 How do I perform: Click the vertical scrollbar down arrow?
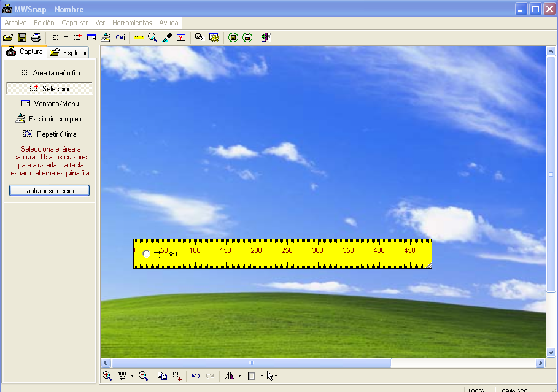tap(551, 353)
